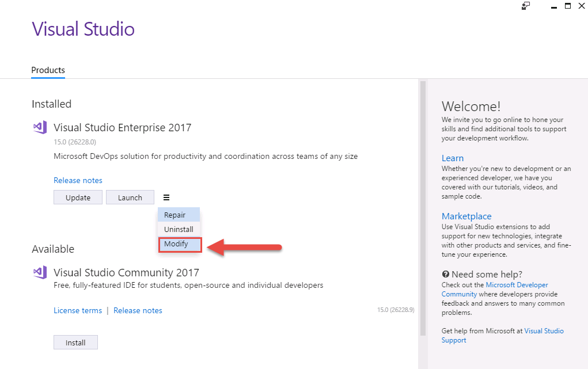Launch Visual Studio Enterprise 2017
The width and height of the screenshot is (588, 369).
click(130, 197)
